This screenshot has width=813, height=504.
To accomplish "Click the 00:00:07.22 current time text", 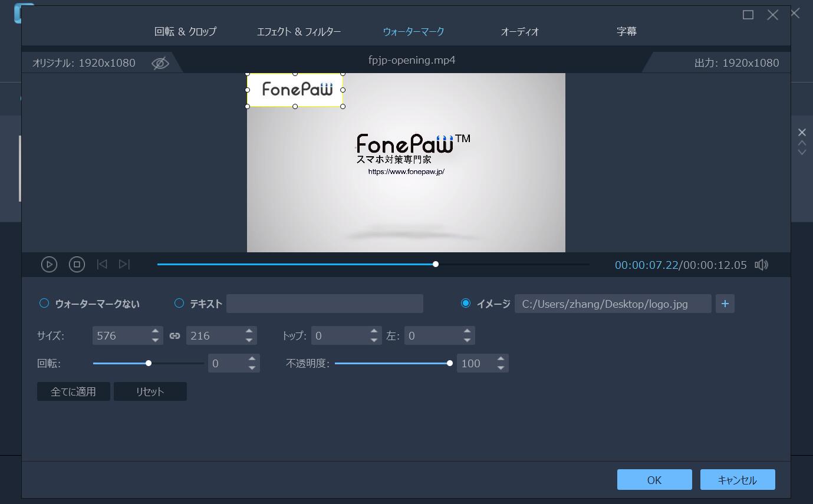I will pos(646,265).
